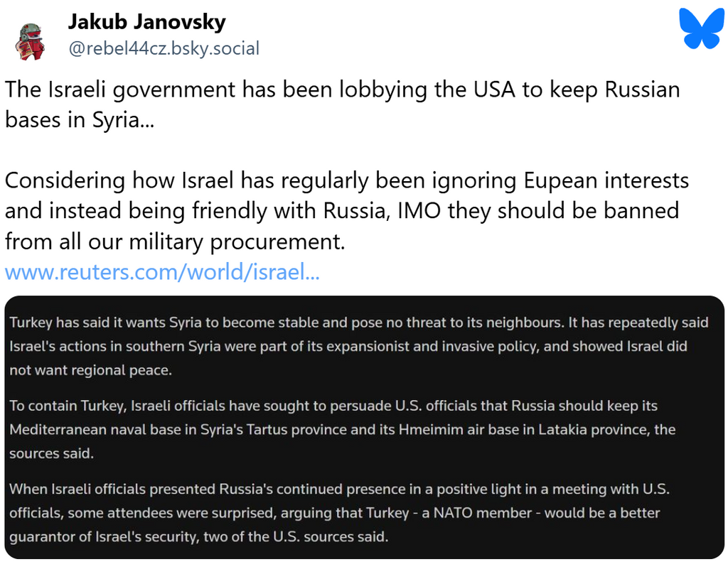The width and height of the screenshot is (728, 574).
Task: Select the line ending 'bases in Syria...'
Action: tap(80, 120)
